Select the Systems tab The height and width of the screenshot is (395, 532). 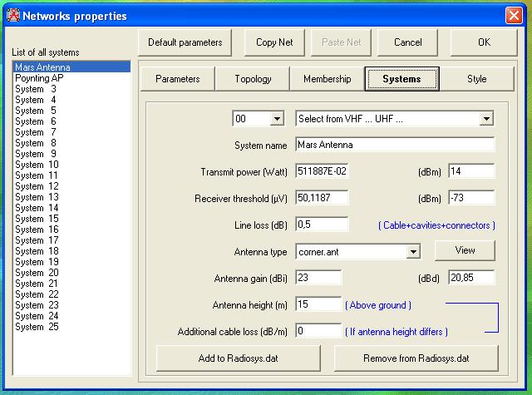click(402, 79)
